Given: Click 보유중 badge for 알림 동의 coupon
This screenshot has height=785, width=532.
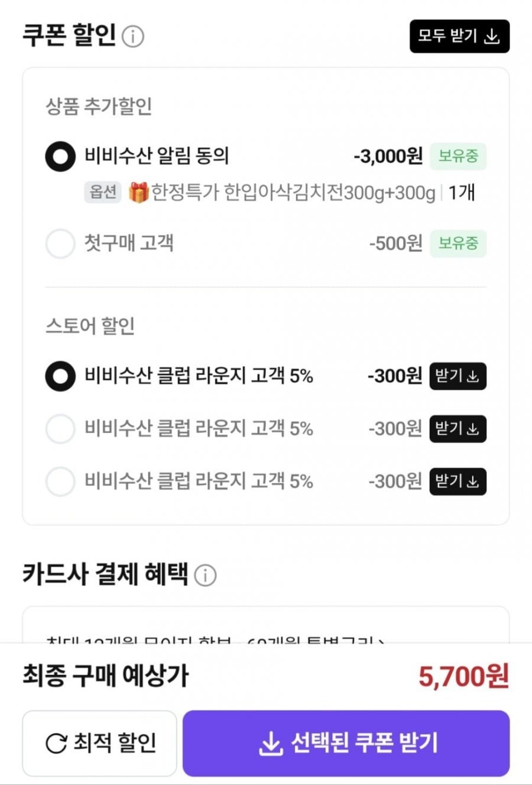Looking at the screenshot, I should (x=458, y=157).
